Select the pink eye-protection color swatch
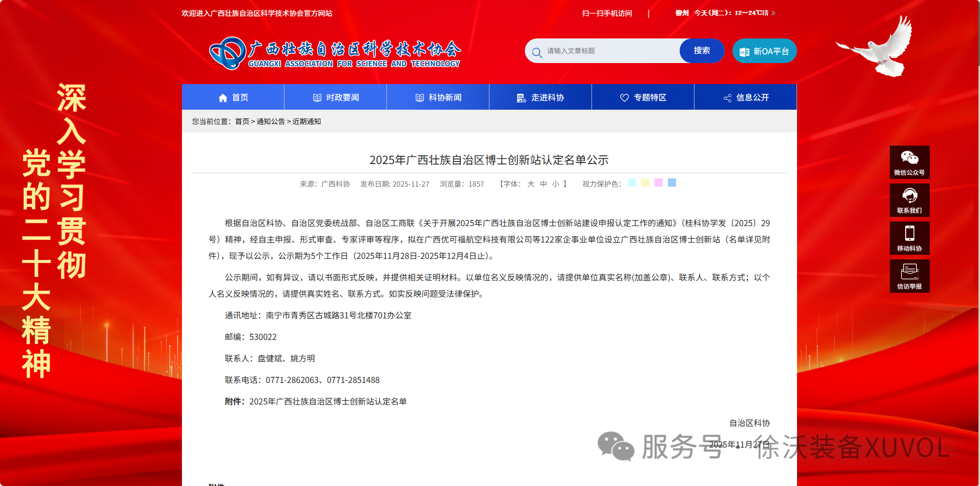Screen dimensions: 980x486 [x=659, y=183]
